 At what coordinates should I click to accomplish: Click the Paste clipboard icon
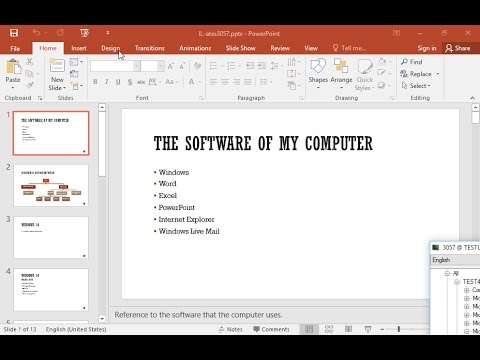(13, 66)
